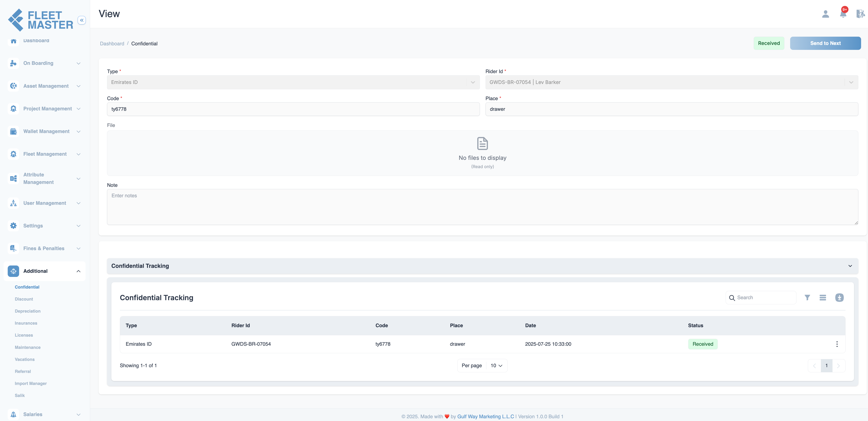Screen dimensions: 868x421
Task: Open the Type dropdown showing Emirates ID
Action: point(293,82)
